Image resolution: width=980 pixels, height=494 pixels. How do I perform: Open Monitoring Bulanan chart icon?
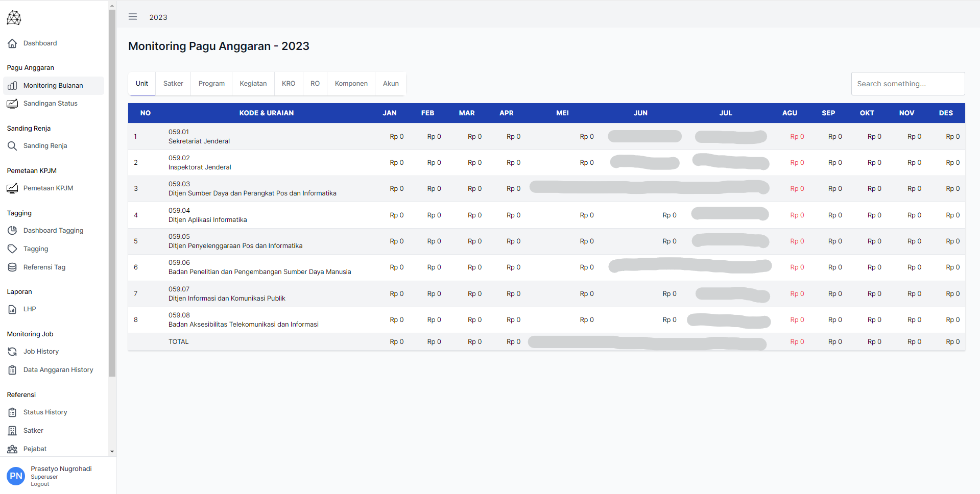12,86
